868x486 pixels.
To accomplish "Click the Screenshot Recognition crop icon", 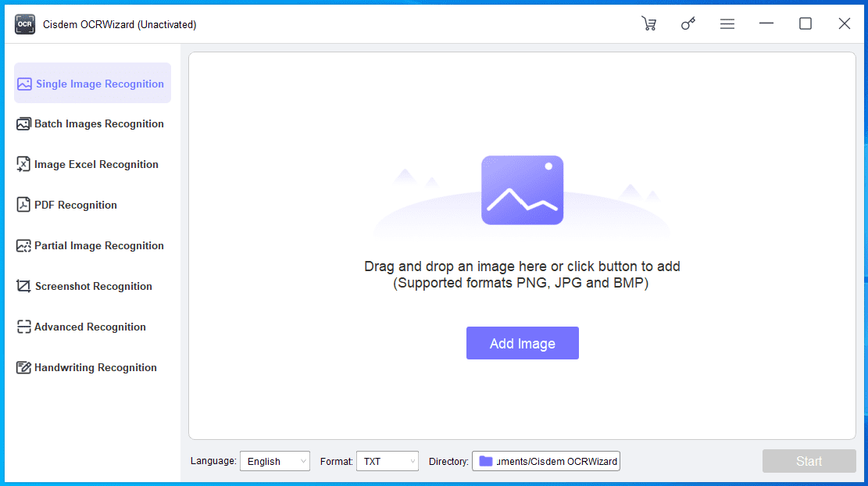I will 23,286.
